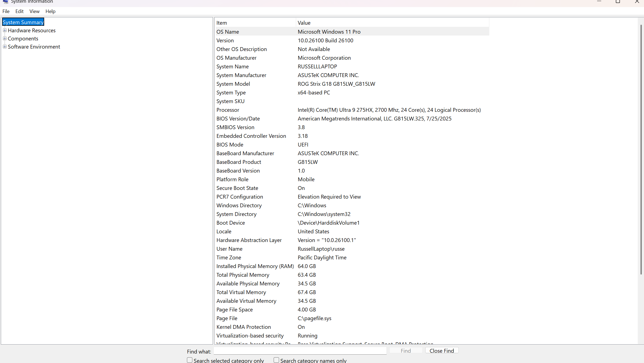The height and width of the screenshot is (363, 644).
Task: Open the Help menu
Action: pyautogui.click(x=50, y=11)
